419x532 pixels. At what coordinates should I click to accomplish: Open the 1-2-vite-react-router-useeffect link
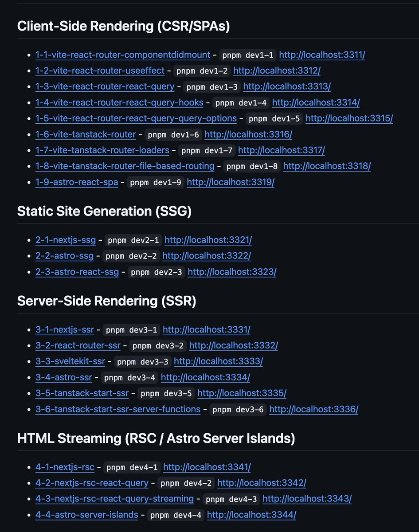tap(100, 71)
